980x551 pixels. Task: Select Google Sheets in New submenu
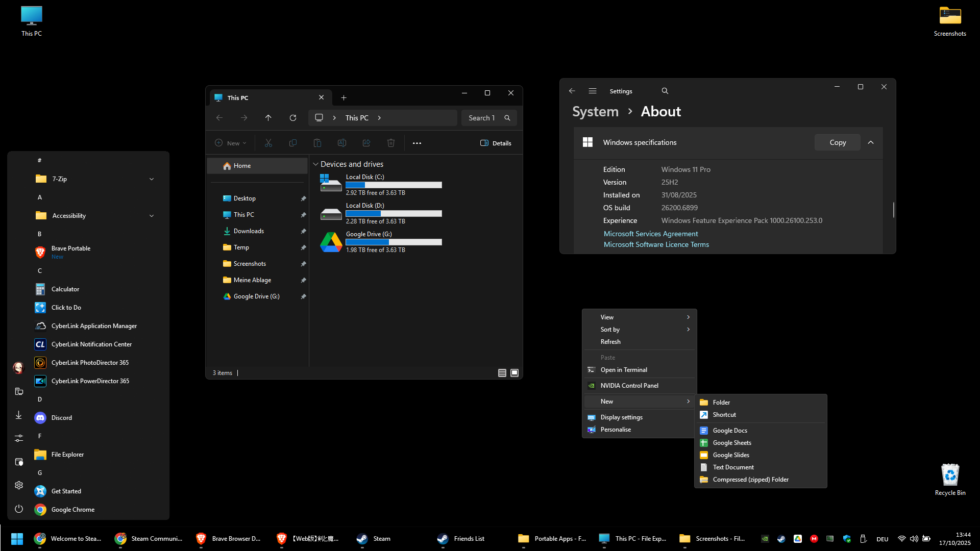732,443
